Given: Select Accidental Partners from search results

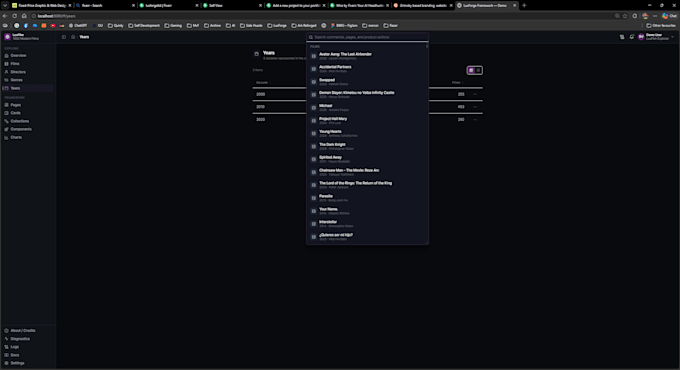Looking at the screenshot, I should [367, 69].
